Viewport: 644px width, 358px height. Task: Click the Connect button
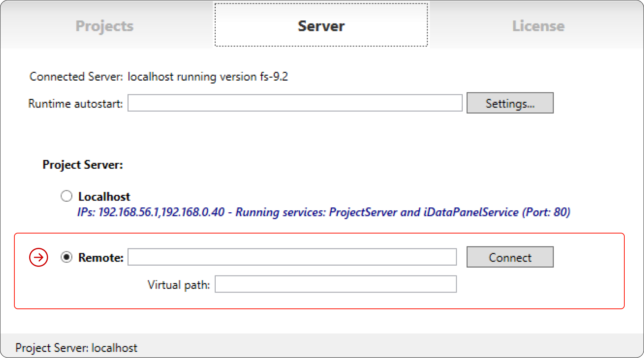(510, 257)
